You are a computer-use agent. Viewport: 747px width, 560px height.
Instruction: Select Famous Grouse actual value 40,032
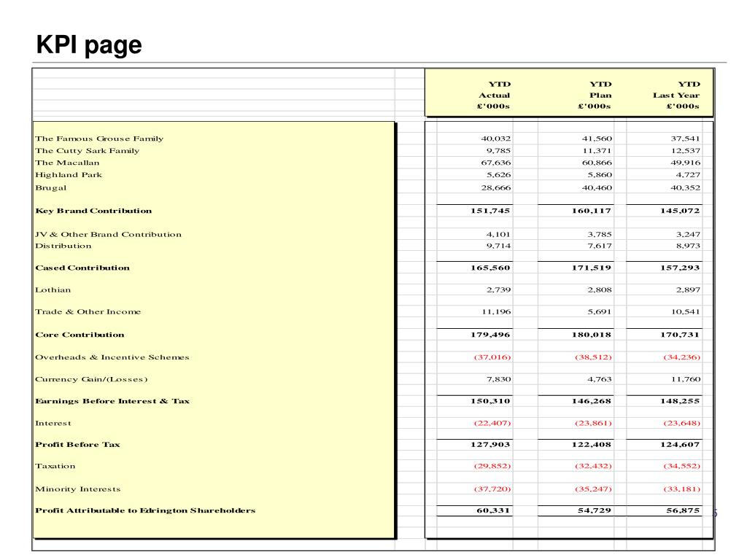point(496,139)
